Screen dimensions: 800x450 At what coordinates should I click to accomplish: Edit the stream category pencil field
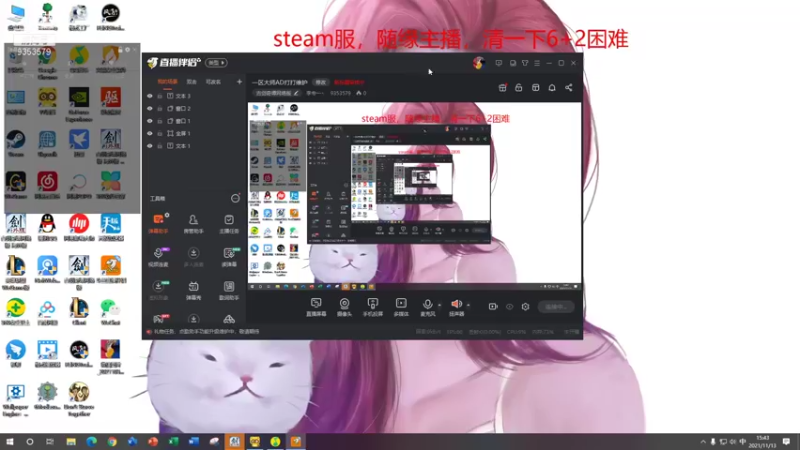277,93
